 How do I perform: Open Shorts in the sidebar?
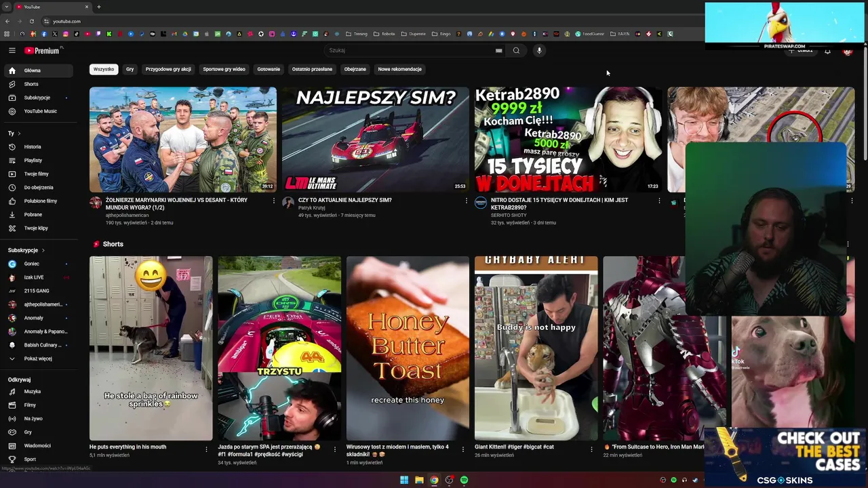pos(39,84)
